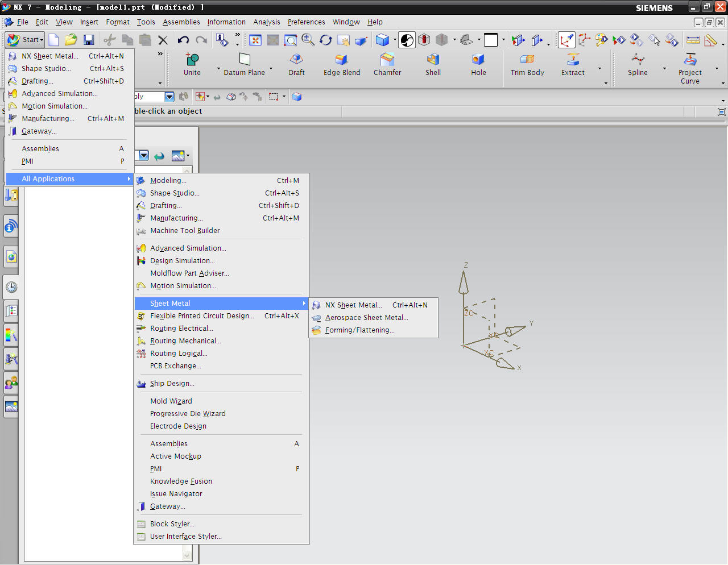The height and width of the screenshot is (565, 728).
Task: Choose Block Styler entry
Action: click(221, 524)
